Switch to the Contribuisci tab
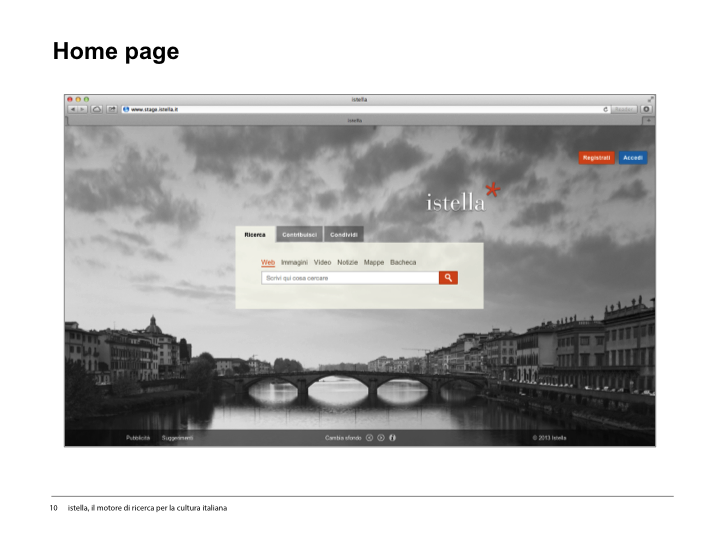The image size is (720, 540). (299, 235)
